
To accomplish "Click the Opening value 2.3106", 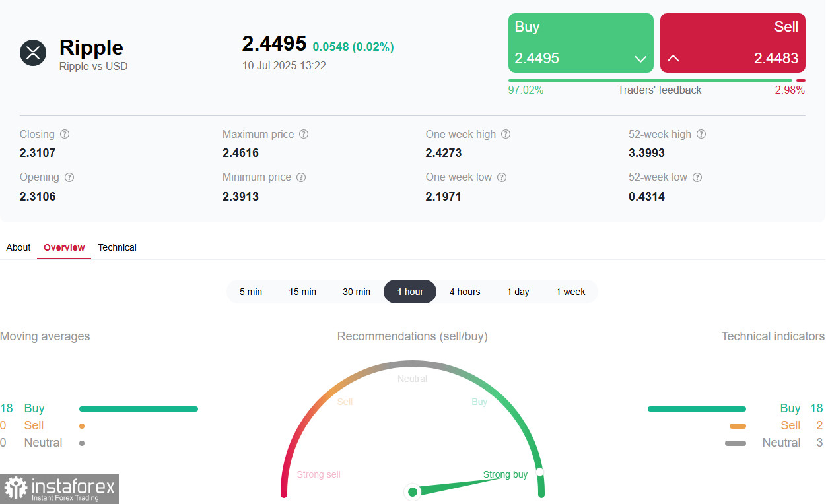I will (x=38, y=197).
